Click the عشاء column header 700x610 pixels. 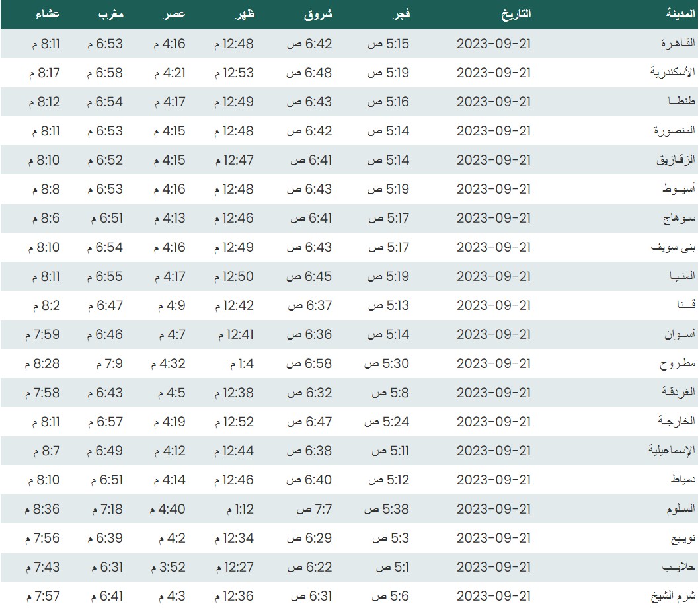48,14
